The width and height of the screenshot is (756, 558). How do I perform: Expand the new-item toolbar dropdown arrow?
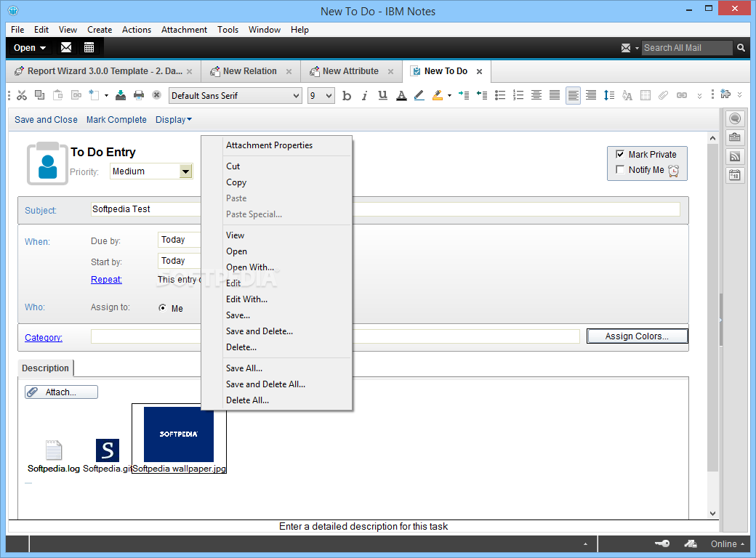[106, 95]
